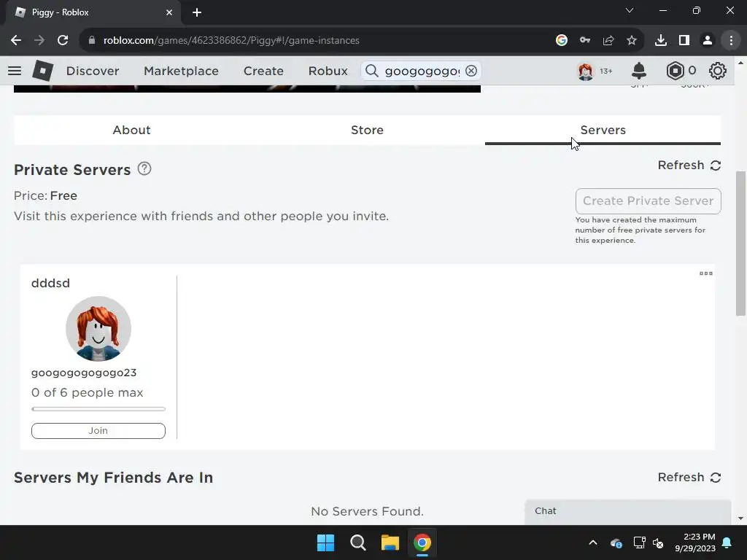This screenshot has width=747, height=560.
Task: Click the Create Private Server button
Action: coord(648,201)
